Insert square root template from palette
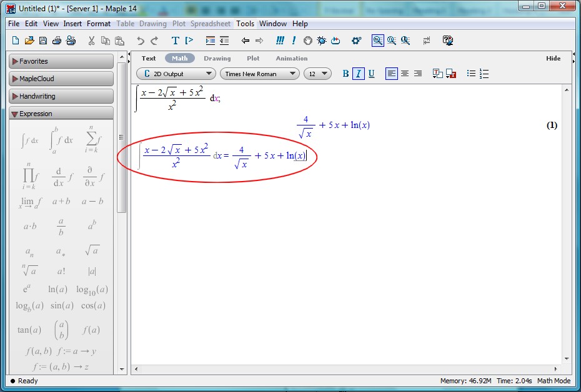 coord(92,251)
